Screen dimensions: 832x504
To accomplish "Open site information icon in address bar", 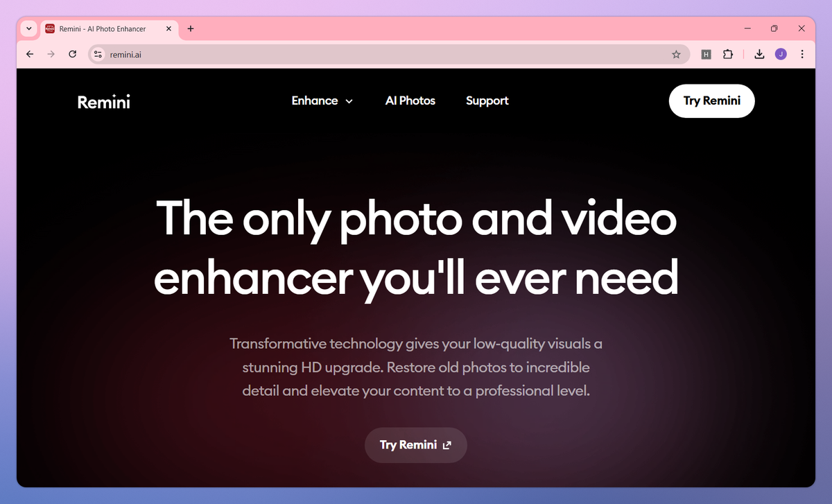I will coord(98,54).
